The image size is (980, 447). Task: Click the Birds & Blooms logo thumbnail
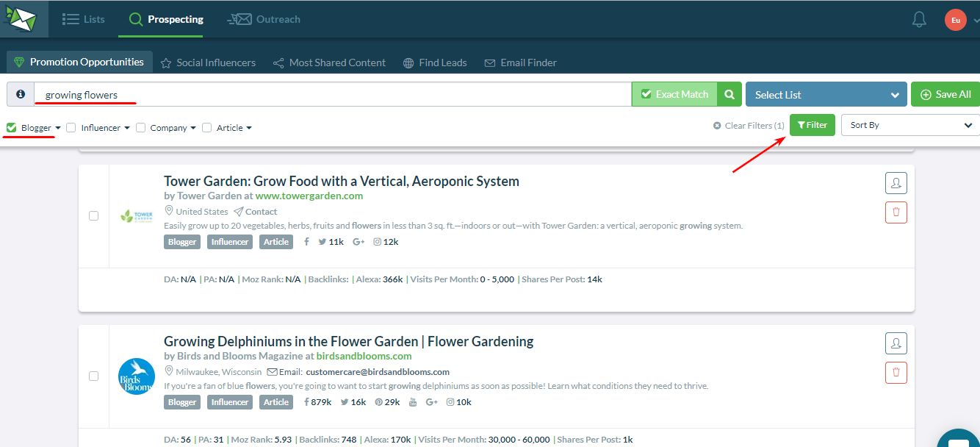137,376
